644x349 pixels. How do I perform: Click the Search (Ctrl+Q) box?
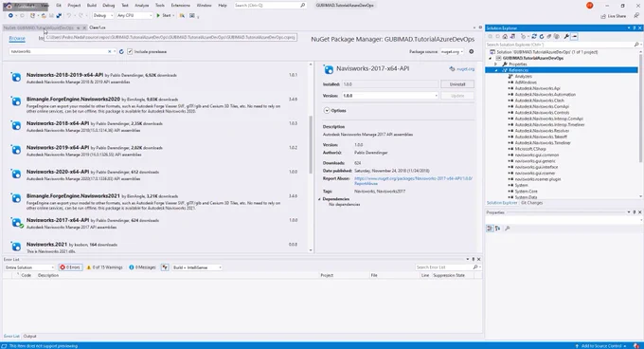coord(270,6)
